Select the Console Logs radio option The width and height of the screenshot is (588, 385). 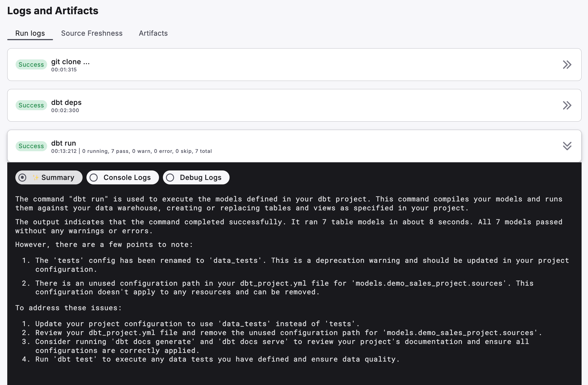[122, 177]
